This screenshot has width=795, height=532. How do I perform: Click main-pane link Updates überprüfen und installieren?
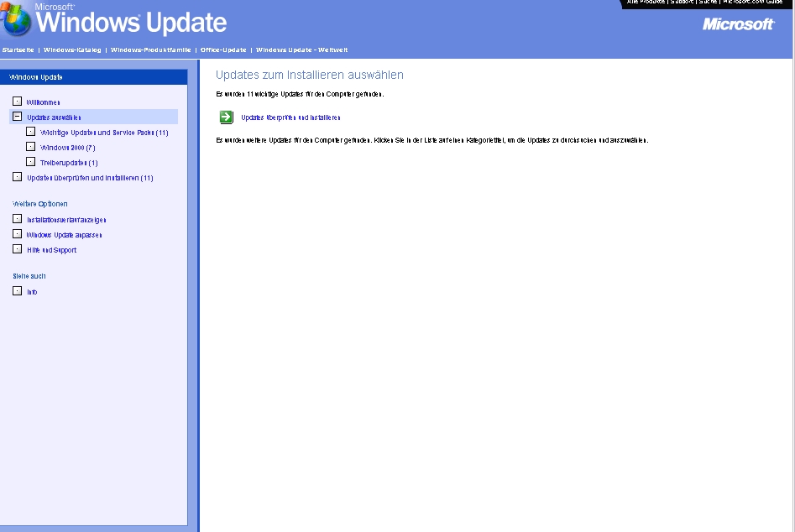pyautogui.click(x=290, y=117)
